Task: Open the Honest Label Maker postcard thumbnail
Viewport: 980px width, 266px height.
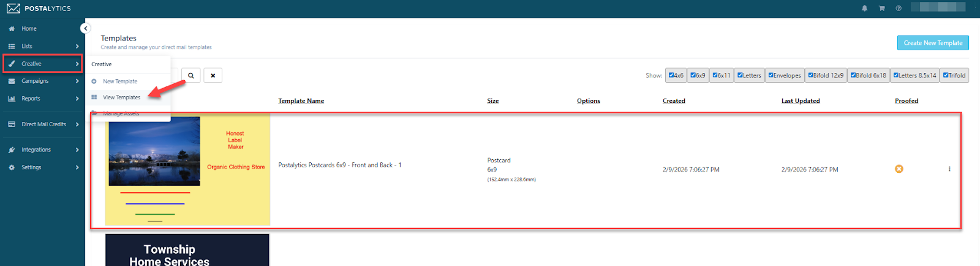Action: [187, 170]
